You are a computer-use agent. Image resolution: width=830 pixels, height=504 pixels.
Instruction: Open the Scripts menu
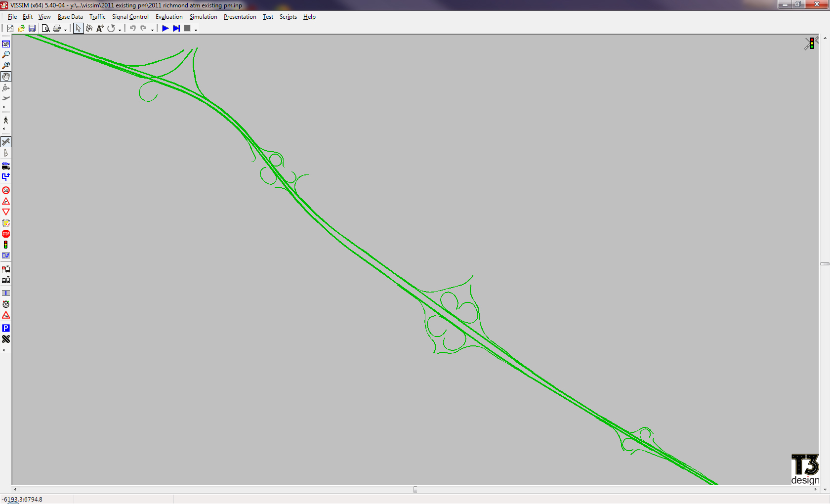(288, 17)
